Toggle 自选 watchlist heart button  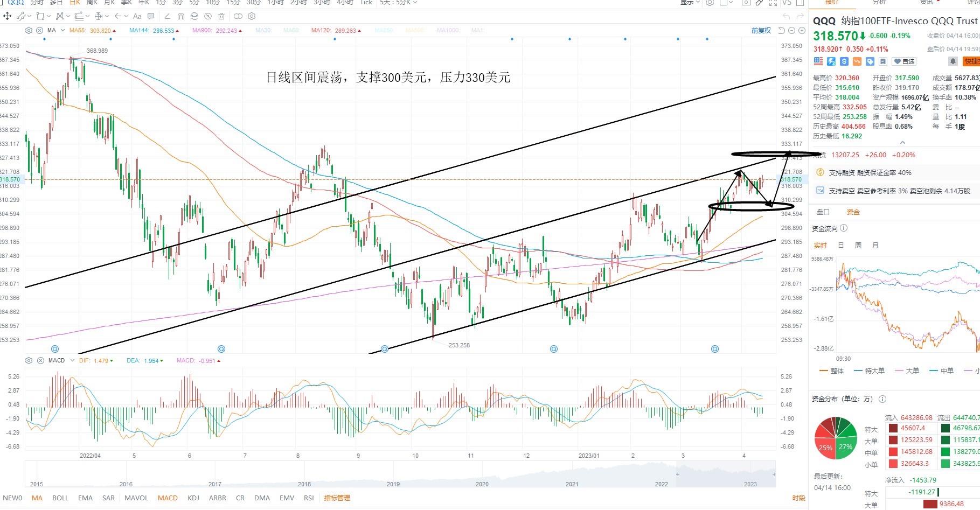coord(904,61)
